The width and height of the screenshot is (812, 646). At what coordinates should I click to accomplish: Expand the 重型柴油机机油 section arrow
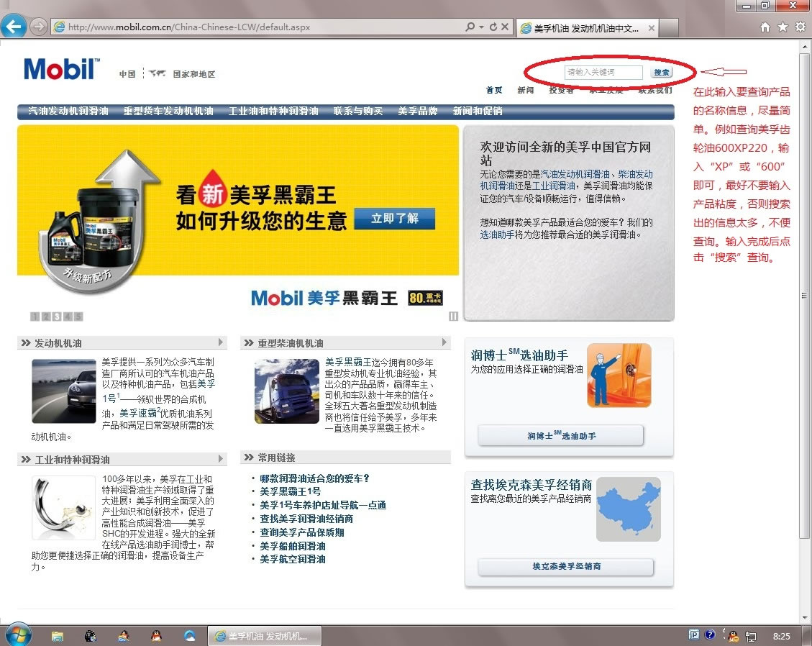pyautogui.click(x=444, y=342)
